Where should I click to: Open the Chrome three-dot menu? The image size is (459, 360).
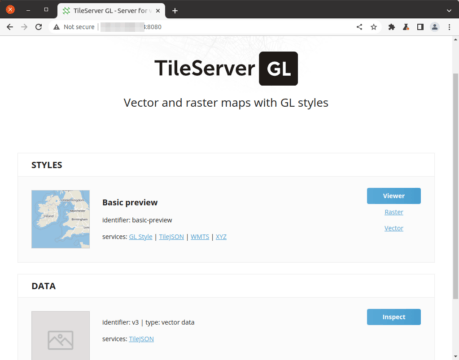tap(449, 27)
